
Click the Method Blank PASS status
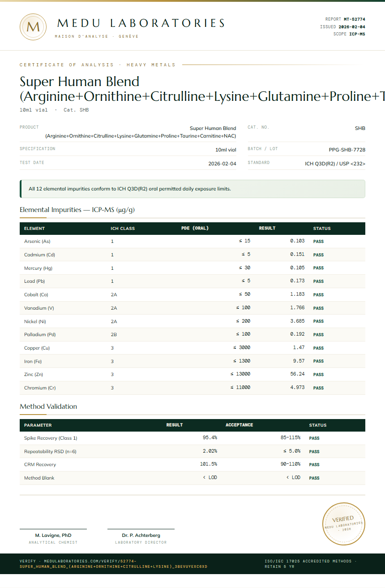pos(314,478)
